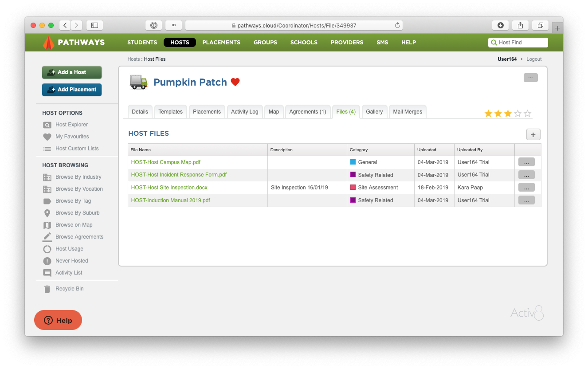
Task: Click the Logout link
Action: 534,59
